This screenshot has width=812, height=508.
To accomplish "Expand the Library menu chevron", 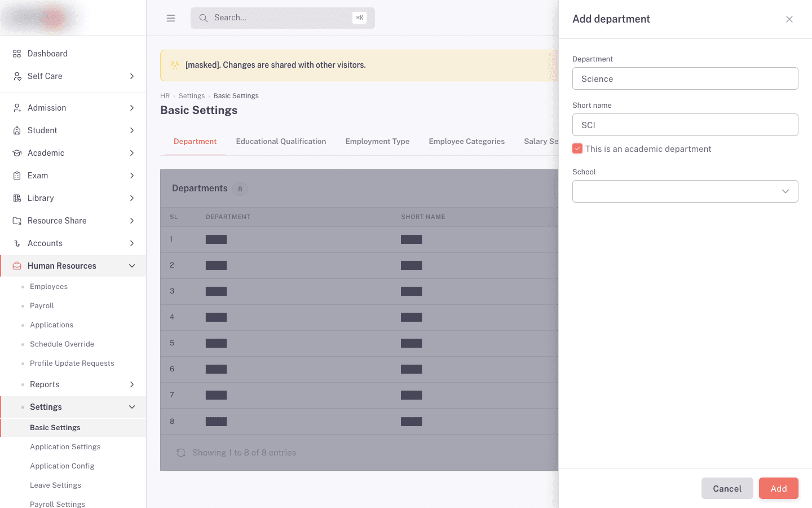I will click(x=132, y=198).
